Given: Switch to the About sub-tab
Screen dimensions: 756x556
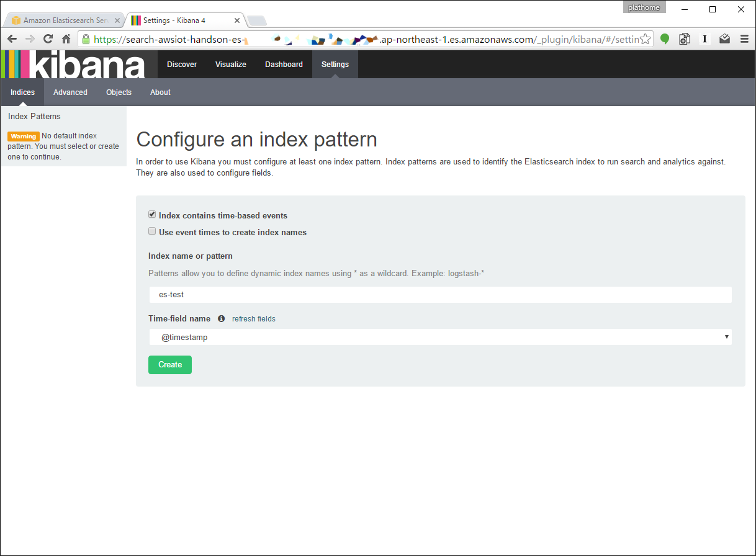Looking at the screenshot, I should click(x=160, y=92).
